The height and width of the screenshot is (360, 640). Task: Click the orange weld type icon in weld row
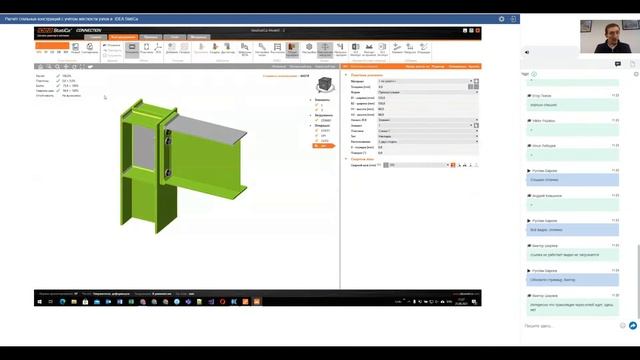453,165
